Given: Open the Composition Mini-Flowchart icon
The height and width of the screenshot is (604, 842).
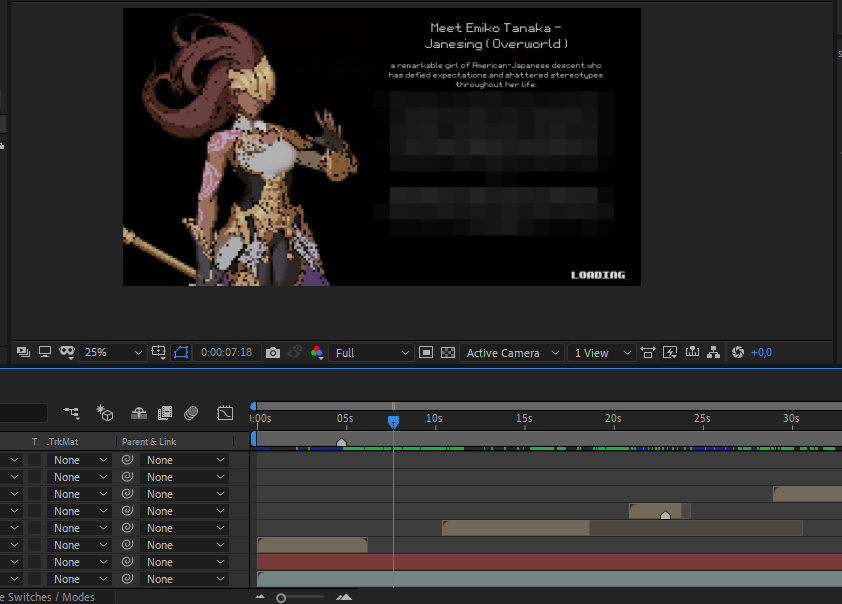Looking at the screenshot, I should pyautogui.click(x=71, y=413).
